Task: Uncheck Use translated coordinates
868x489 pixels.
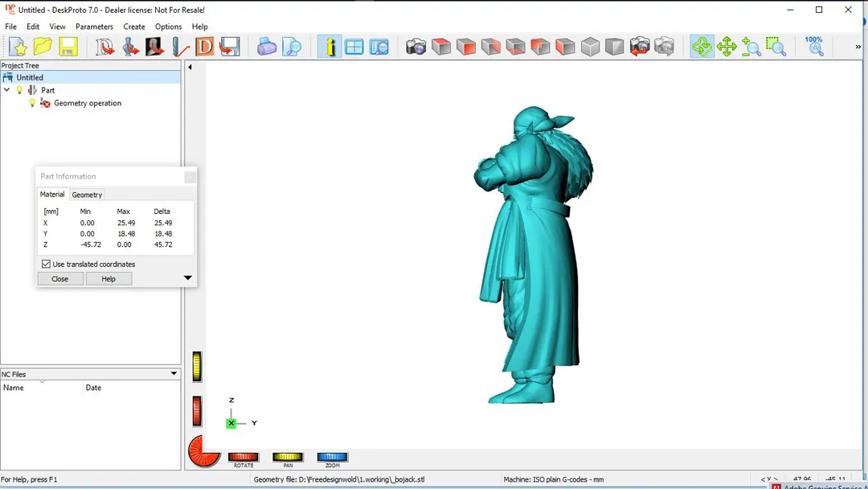Action: tap(46, 264)
